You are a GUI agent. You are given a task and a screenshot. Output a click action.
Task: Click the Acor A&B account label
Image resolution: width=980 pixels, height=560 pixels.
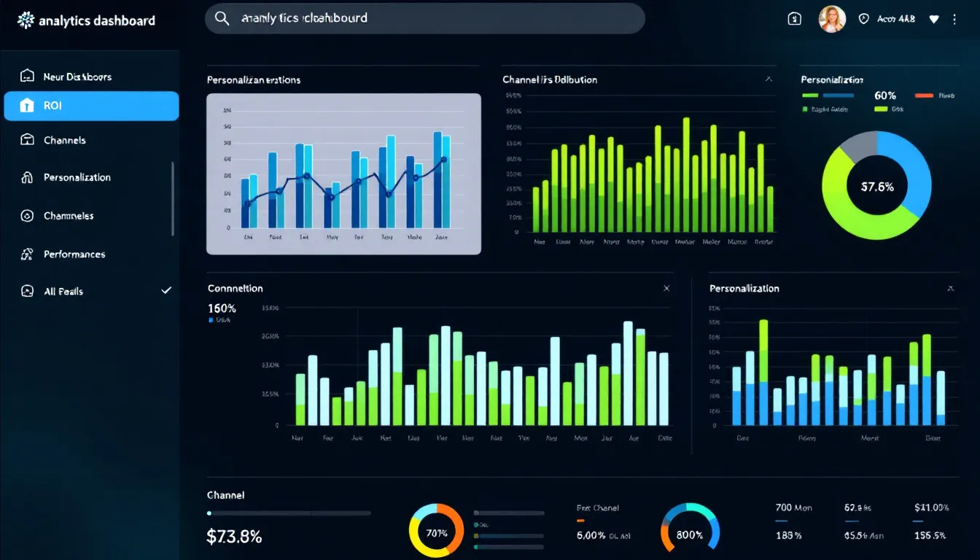point(897,20)
